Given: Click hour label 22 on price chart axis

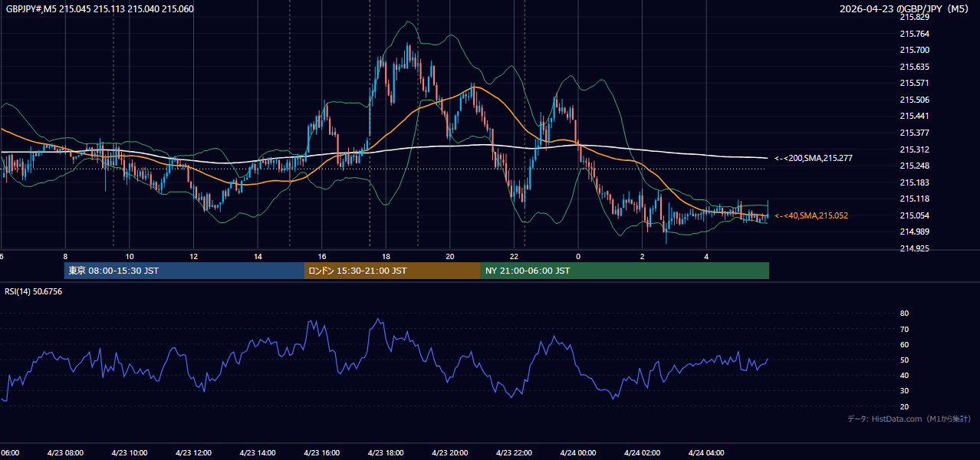Looking at the screenshot, I should (x=514, y=256).
